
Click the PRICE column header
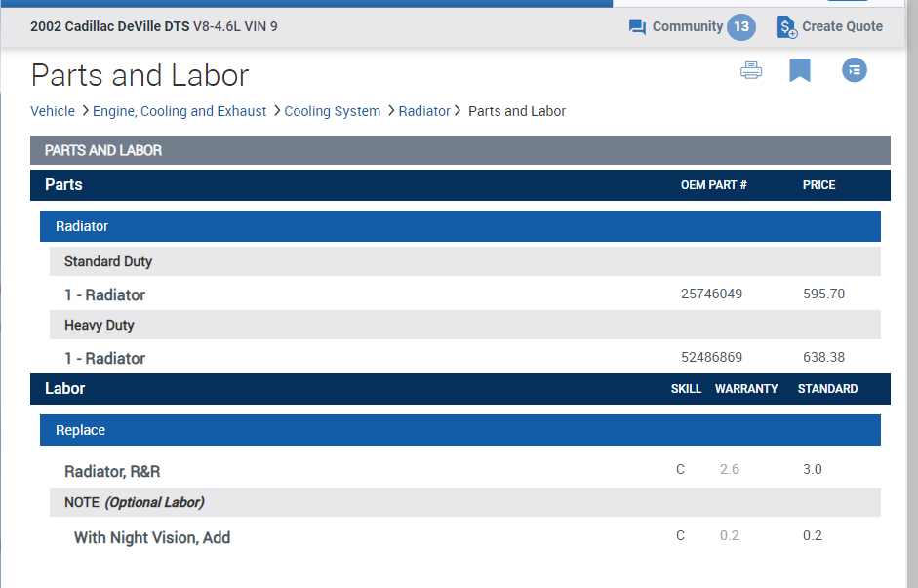click(x=818, y=185)
